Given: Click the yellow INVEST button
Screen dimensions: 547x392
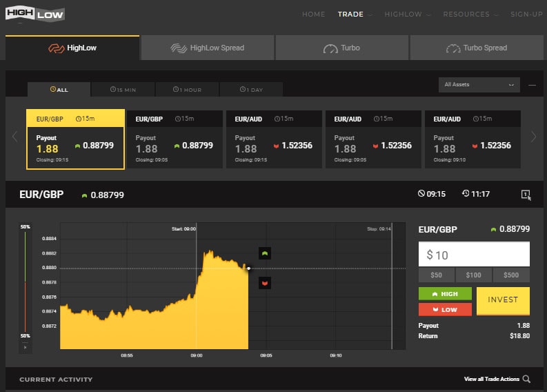Looking at the screenshot, I should pos(503,301).
